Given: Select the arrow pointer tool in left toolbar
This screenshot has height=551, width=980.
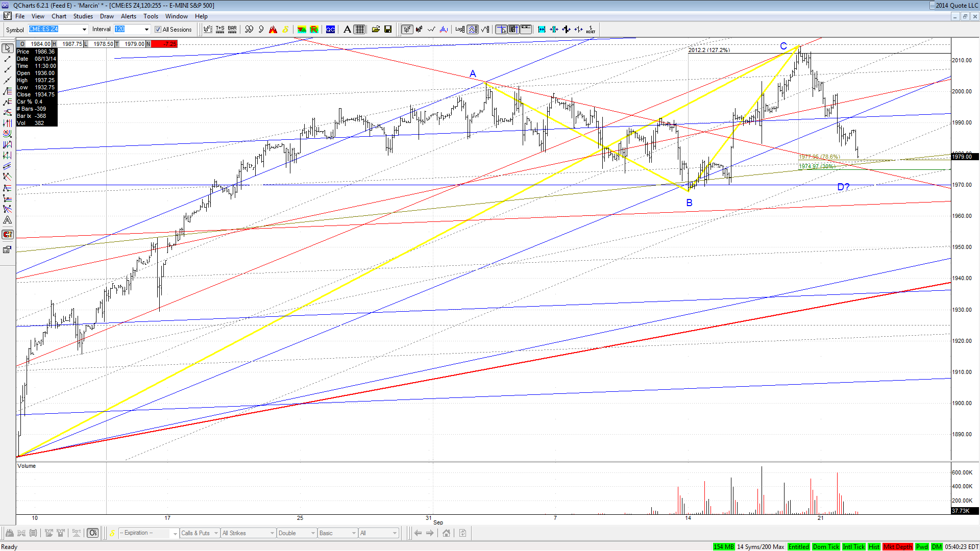Looking at the screenshot, I should (7, 48).
